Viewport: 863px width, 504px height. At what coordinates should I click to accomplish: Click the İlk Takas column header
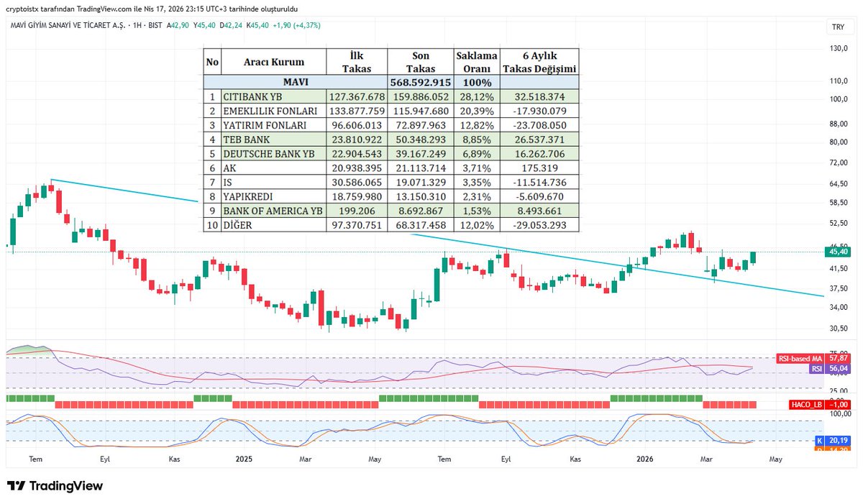pyautogui.click(x=357, y=62)
